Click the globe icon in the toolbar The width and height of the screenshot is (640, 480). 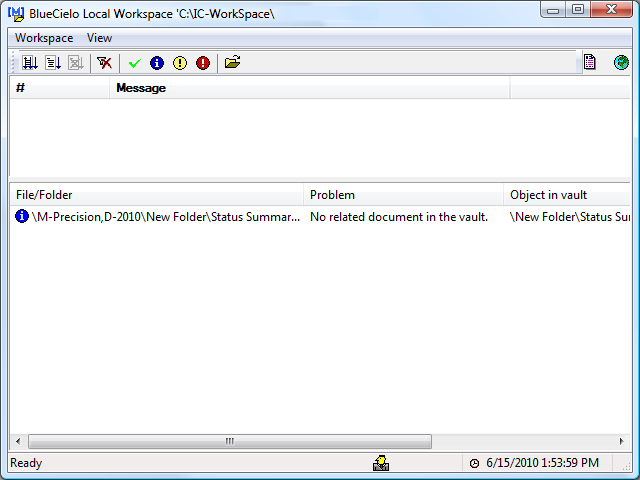pyautogui.click(x=621, y=63)
